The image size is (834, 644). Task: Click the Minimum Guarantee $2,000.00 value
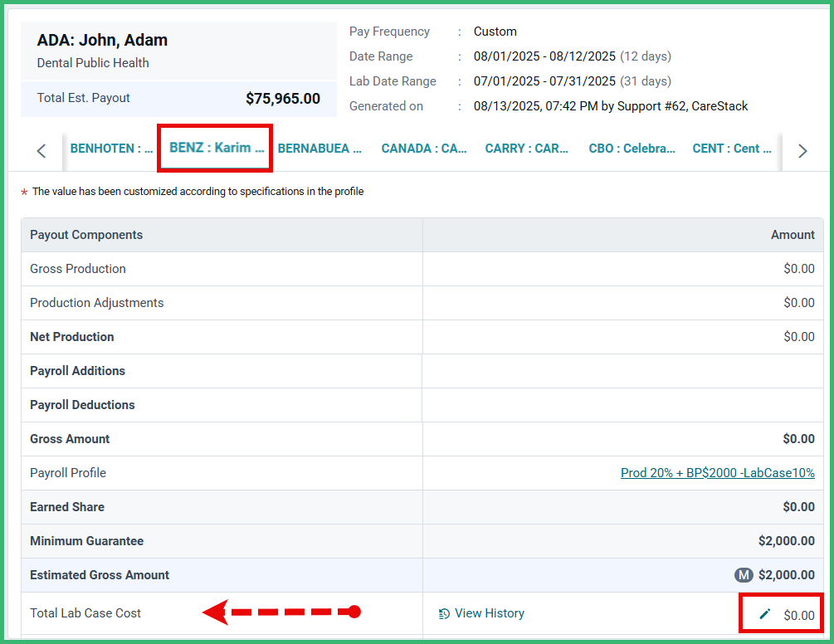point(787,541)
